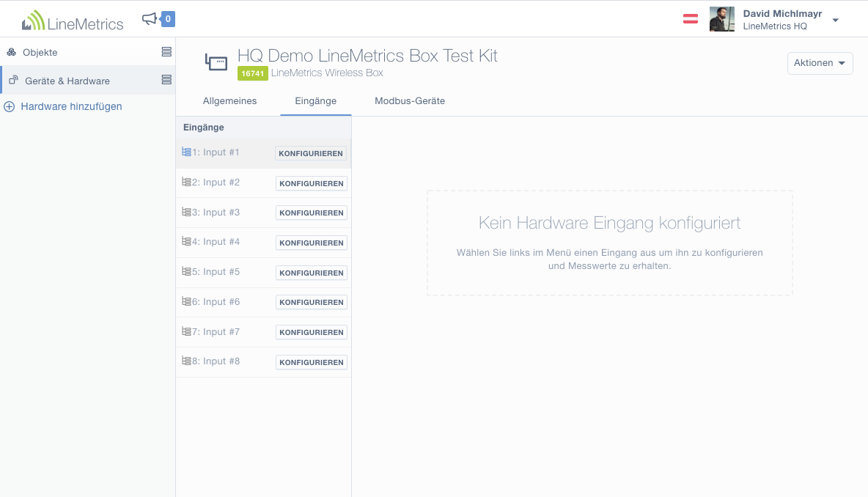
Task: Click the Objekte sidebar icon
Action: 11,52
